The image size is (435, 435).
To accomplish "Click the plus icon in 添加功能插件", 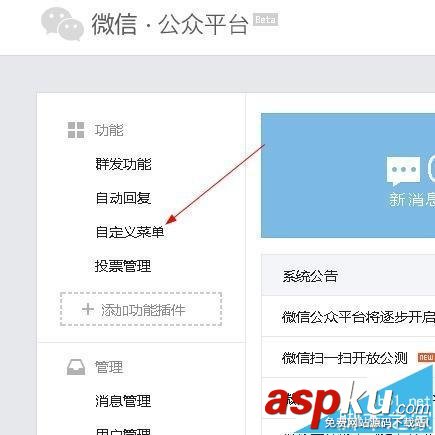I will [x=88, y=309].
